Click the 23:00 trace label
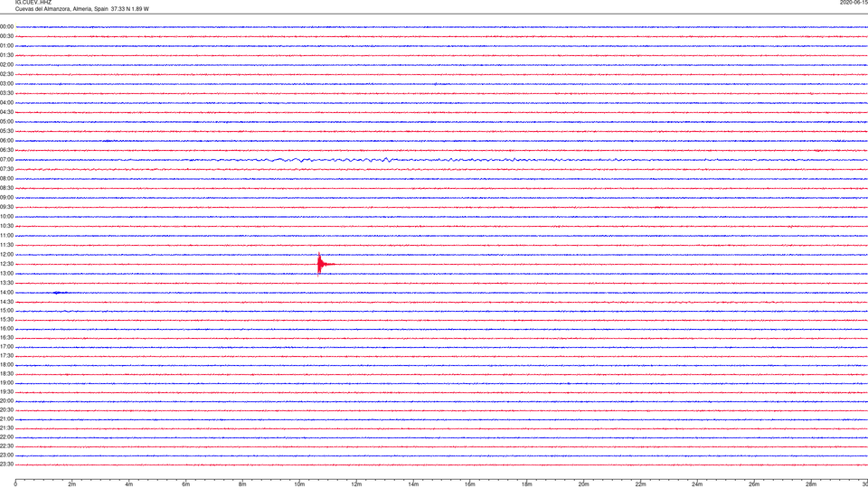Viewport: 868px width, 488px height. (6, 455)
